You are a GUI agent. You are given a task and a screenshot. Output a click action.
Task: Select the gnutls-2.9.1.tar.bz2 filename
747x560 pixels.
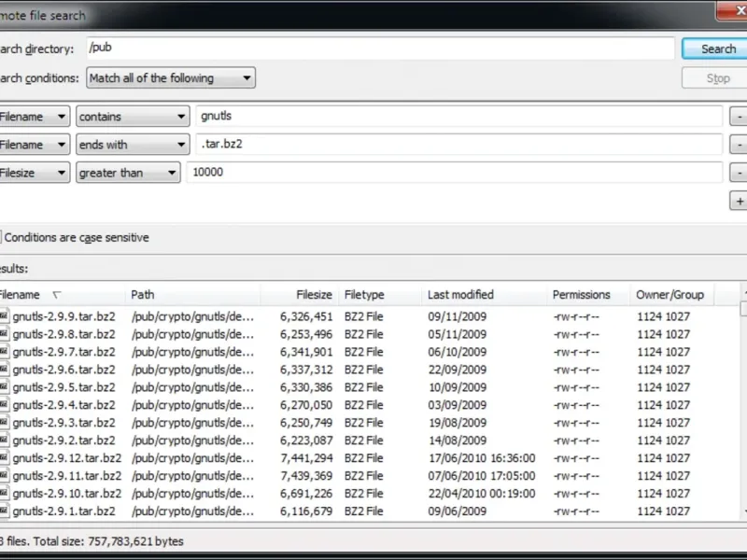tap(63, 511)
